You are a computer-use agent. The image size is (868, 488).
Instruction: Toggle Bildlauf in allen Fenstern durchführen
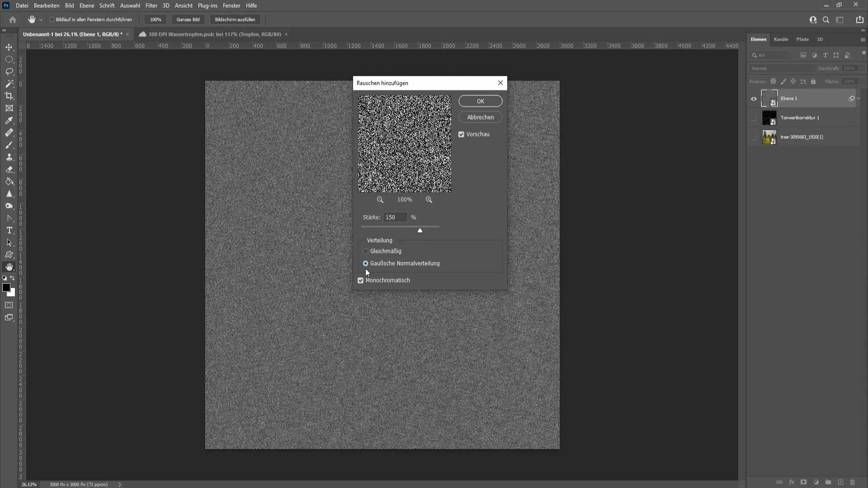pyautogui.click(x=52, y=19)
